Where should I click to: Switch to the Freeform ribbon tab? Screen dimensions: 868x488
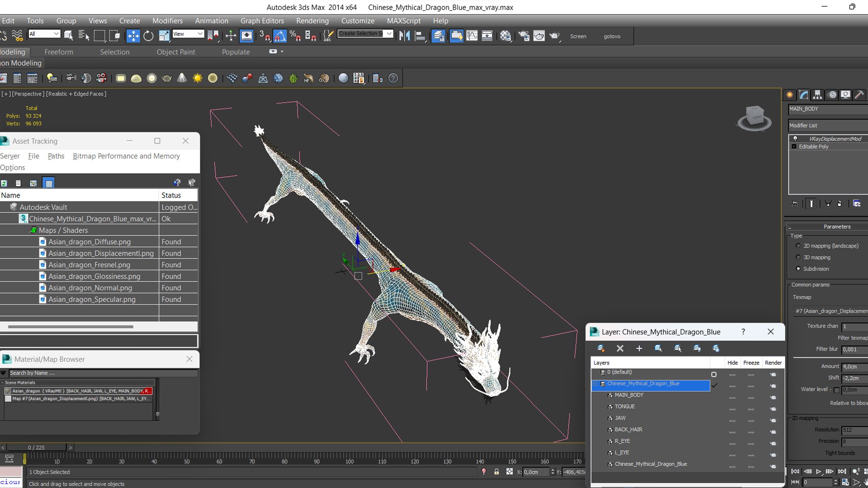pos(59,52)
